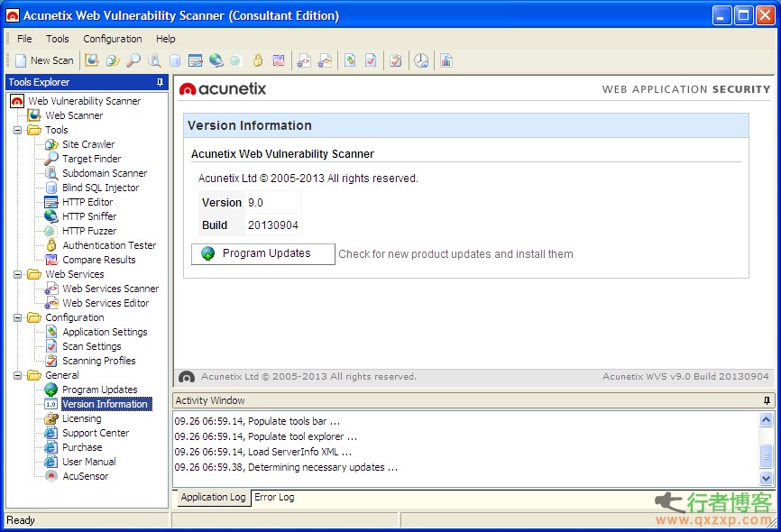781x532 pixels.
Task: Collapse the Tools folder in the tree
Action: coord(17,131)
